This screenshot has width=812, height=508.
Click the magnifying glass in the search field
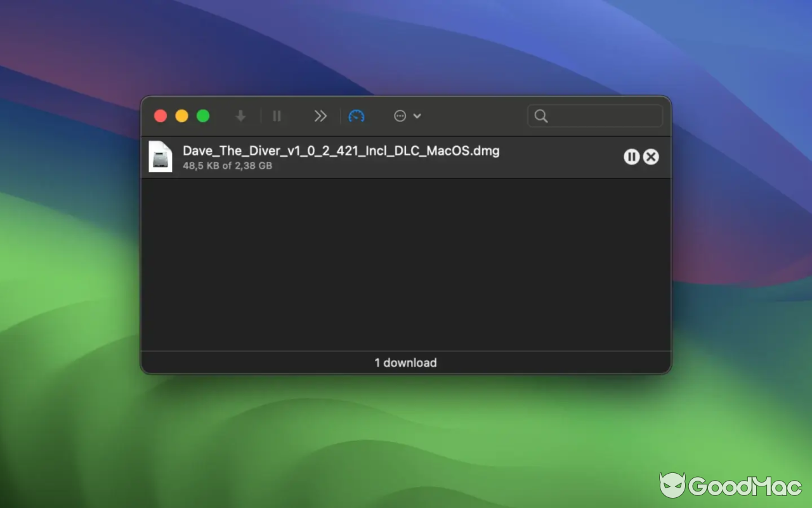coord(540,116)
